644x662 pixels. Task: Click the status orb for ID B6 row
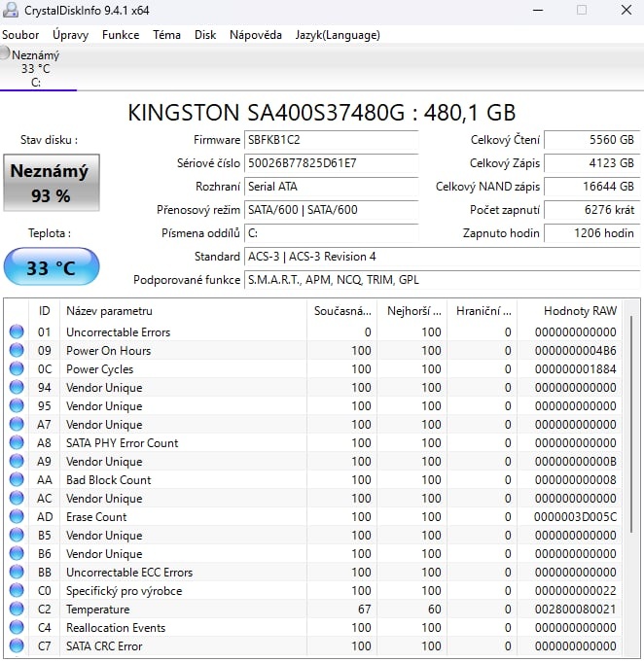[17, 553]
